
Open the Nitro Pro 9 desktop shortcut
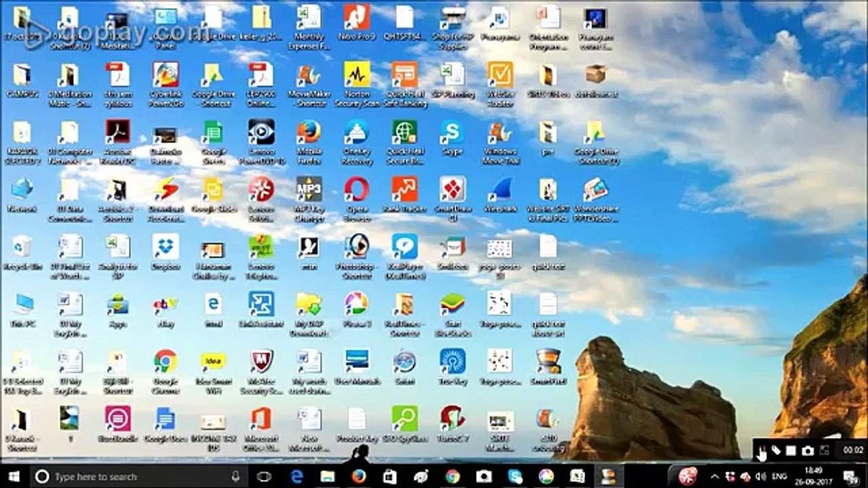tap(357, 23)
